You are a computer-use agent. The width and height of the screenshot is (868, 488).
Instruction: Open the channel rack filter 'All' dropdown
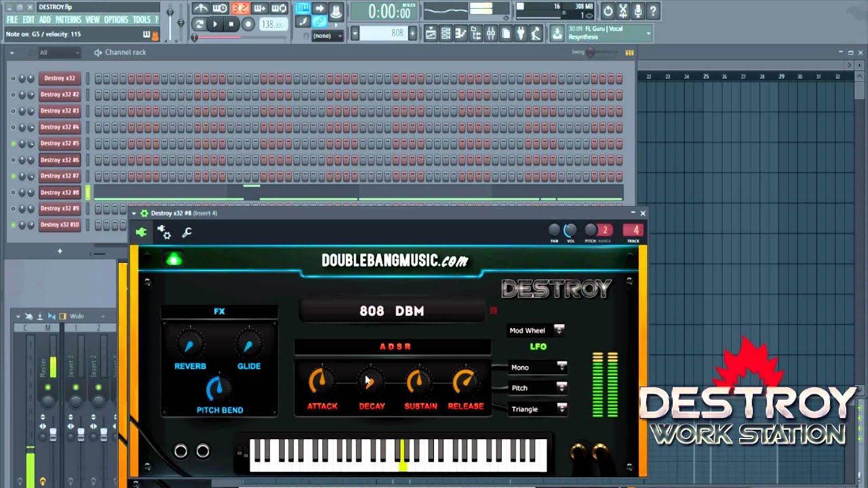pyautogui.click(x=59, y=52)
